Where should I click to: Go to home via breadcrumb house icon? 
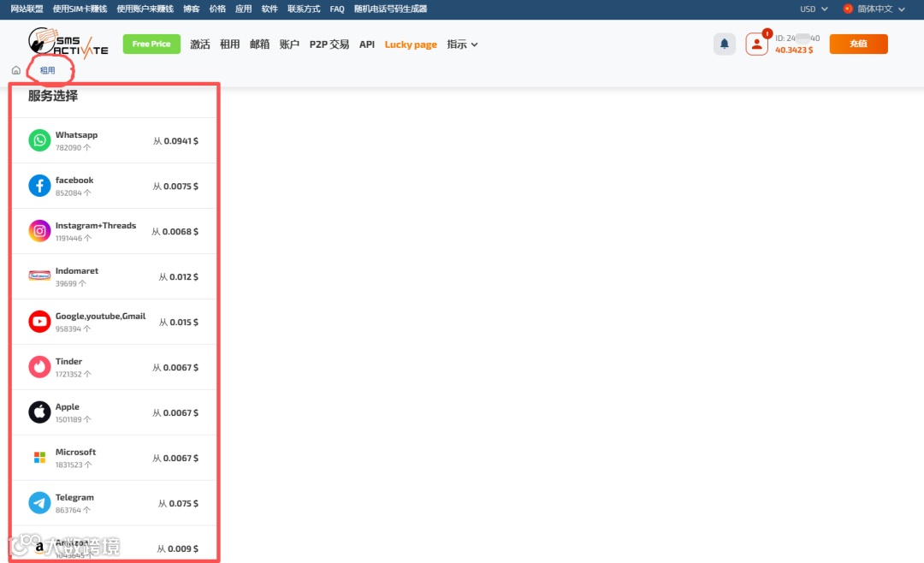click(x=16, y=70)
